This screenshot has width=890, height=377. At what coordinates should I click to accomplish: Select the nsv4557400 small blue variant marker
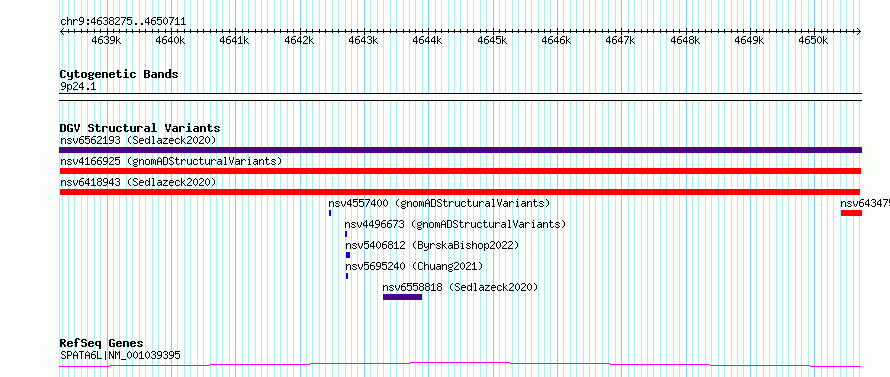(330, 213)
